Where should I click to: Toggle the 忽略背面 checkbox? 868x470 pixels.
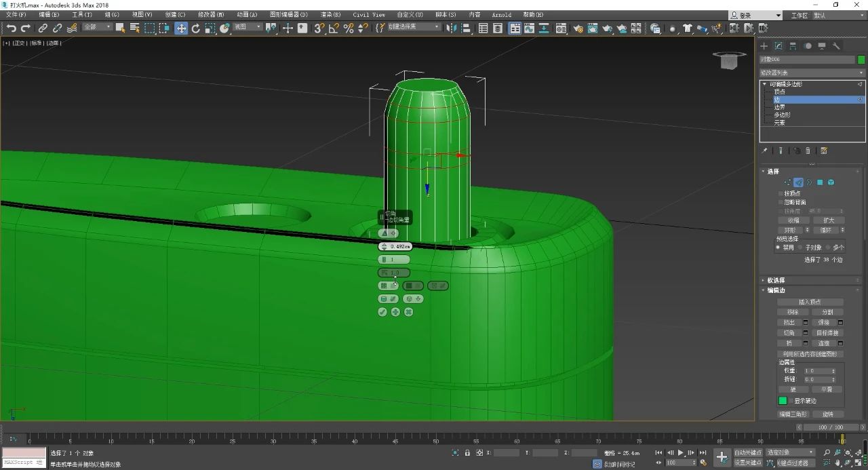(781, 202)
